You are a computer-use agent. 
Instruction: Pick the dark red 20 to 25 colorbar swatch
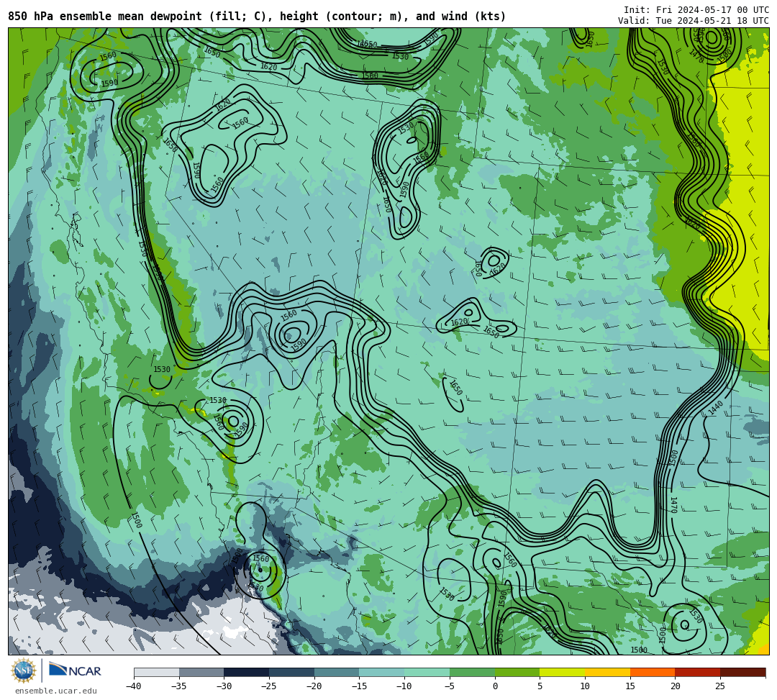click(698, 672)
